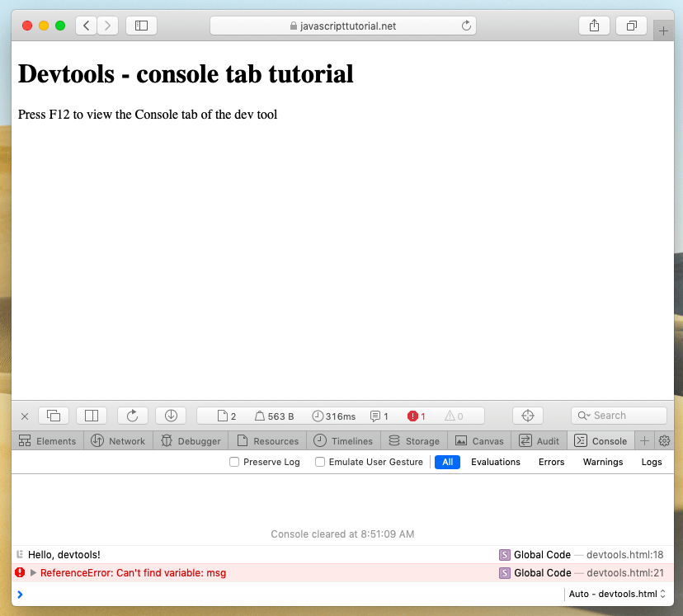
Task: Switch to the Canvas tab
Action: [x=479, y=441]
